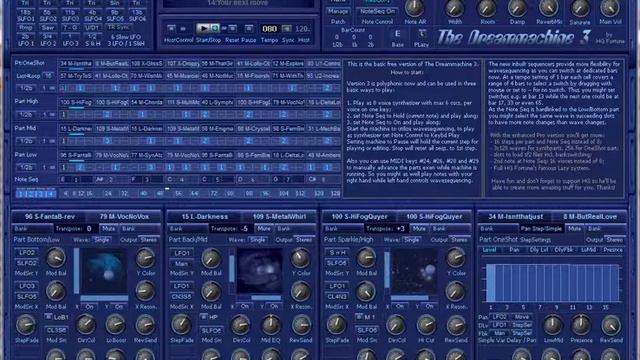This screenshot has width=640, height=360.
Task: Toggle the LoB1 filter switch
Action: point(48,317)
